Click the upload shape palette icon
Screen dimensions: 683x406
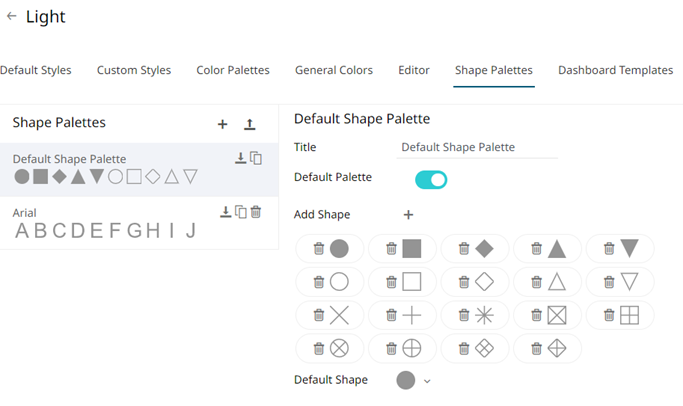pyautogui.click(x=250, y=124)
